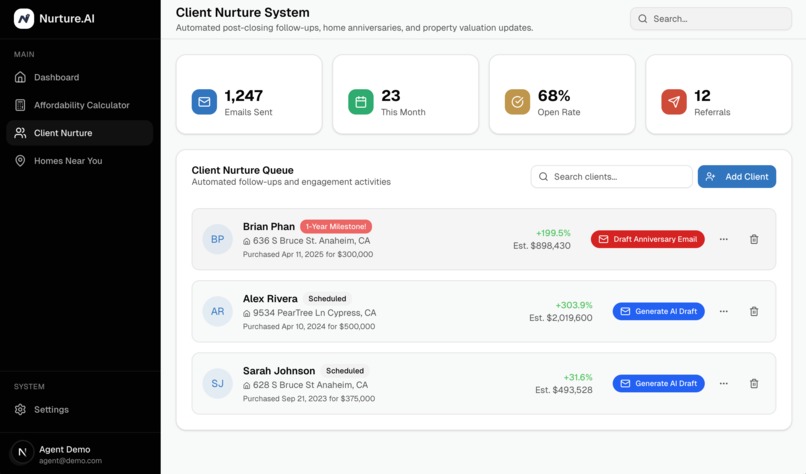
Task: Click the 1-Year Milestone! badge
Action: (x=336, y=226)
